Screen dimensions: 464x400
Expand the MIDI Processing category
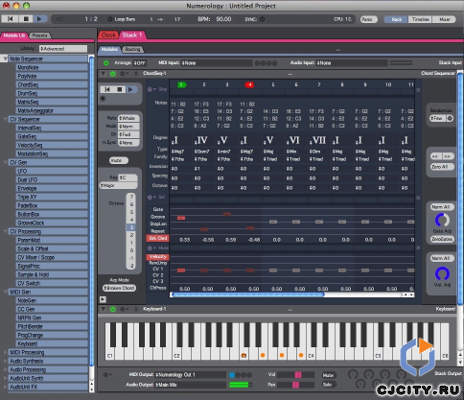4,352
